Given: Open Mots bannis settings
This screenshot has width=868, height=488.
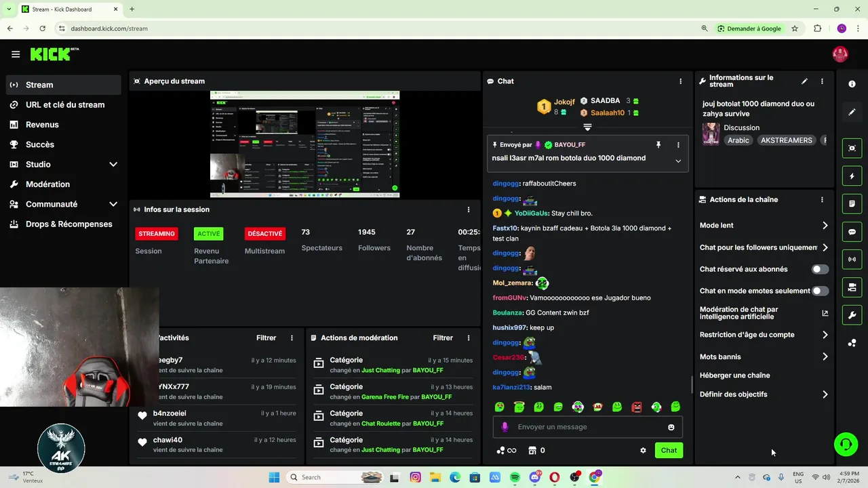Looking at the screenshot, I should (764, 357).
